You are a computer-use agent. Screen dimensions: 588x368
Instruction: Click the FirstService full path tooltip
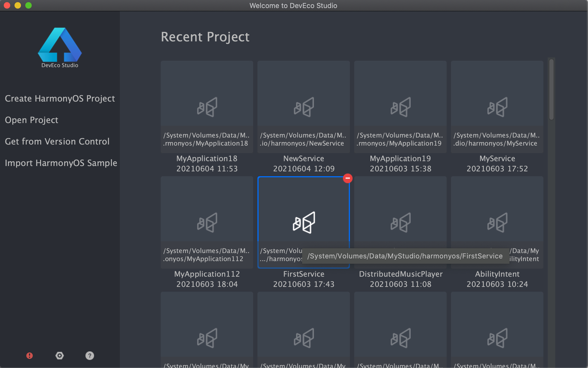405,256
